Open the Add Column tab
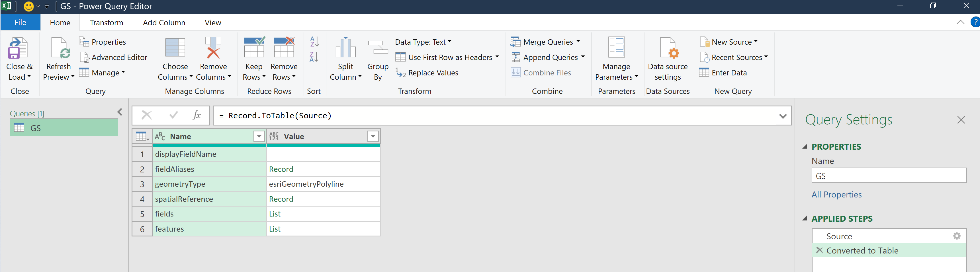Screen dimensions: 980x272 point(164,23)
